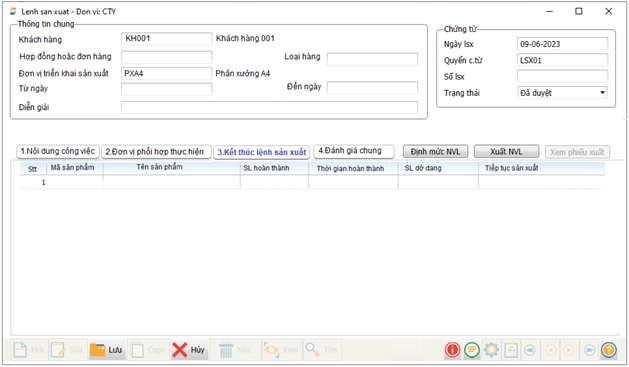Click the Loại hàng input field

pyautogui.click(x=372, y=59)
